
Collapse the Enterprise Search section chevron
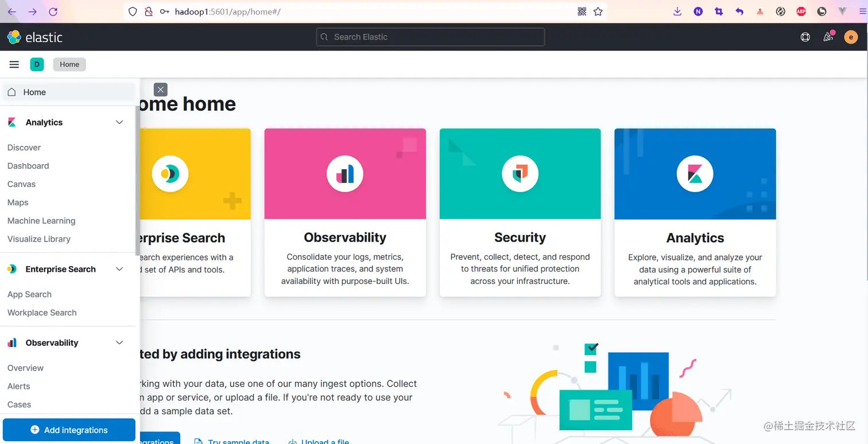(x=119, y=269)
